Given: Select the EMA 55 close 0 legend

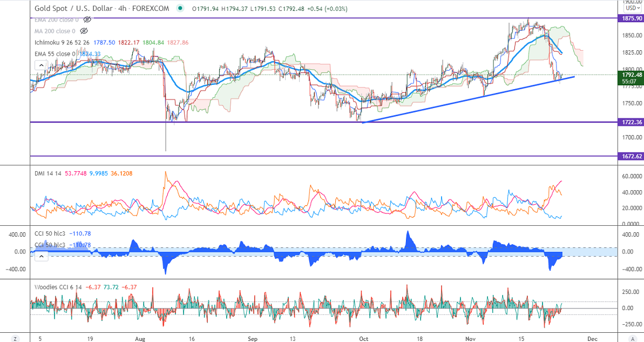Looking at the screenshot, I should click(56, 54).
